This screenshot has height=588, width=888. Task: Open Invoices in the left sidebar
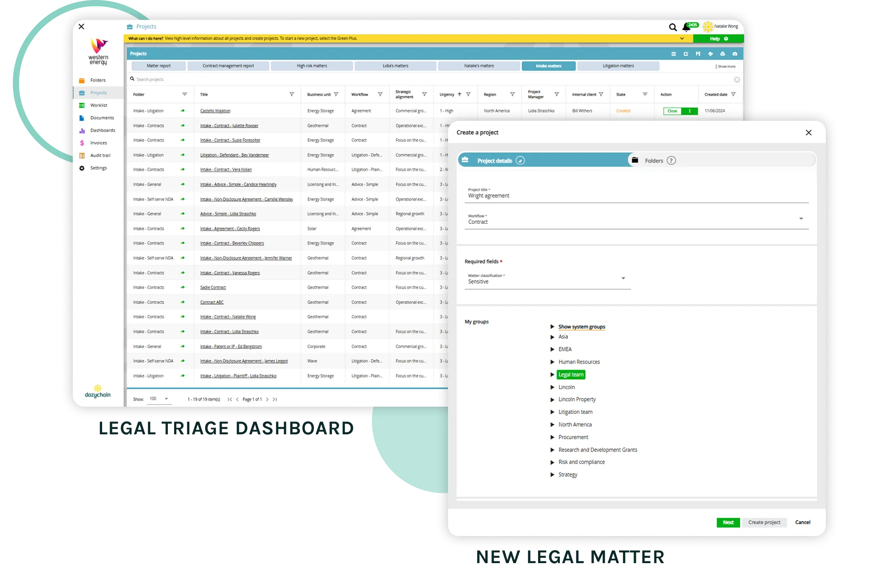pos(99,143)
